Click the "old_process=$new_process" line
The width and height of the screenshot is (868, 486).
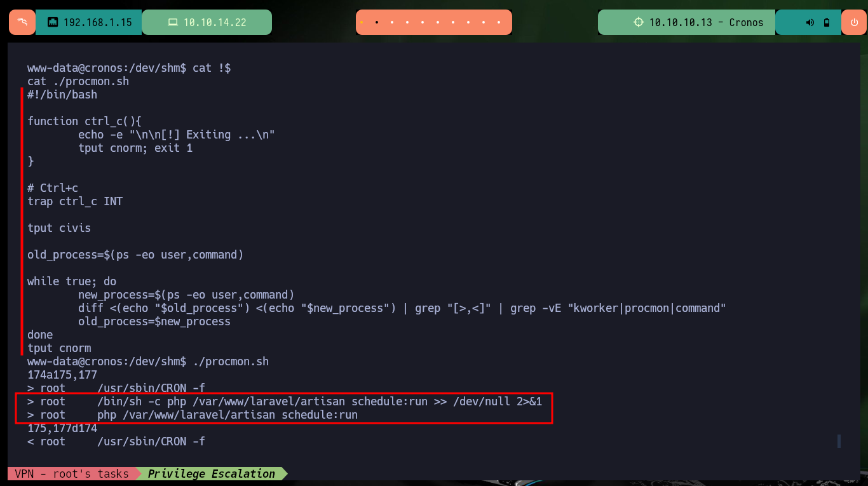pyautogui.click(x=154, y=321)
